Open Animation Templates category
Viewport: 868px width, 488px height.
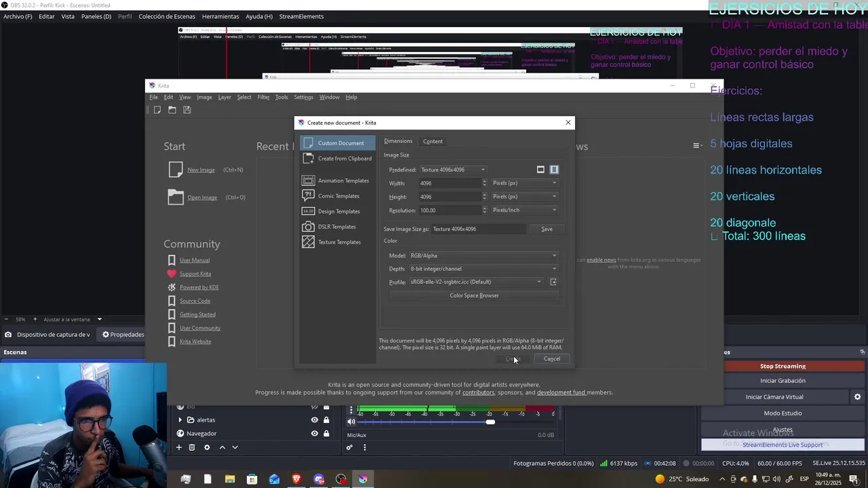tap(338, 180)
